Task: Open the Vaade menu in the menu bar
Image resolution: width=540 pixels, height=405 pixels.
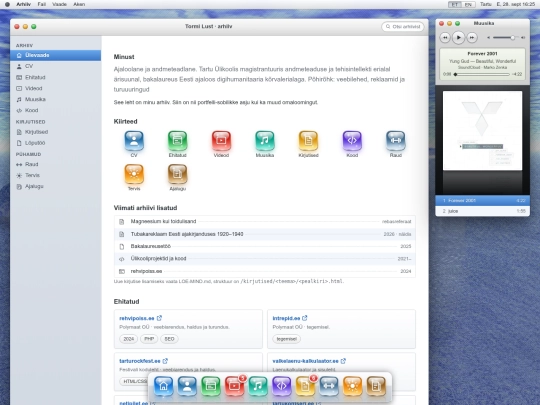Action: pyautogui.click(x=59, y=4)
